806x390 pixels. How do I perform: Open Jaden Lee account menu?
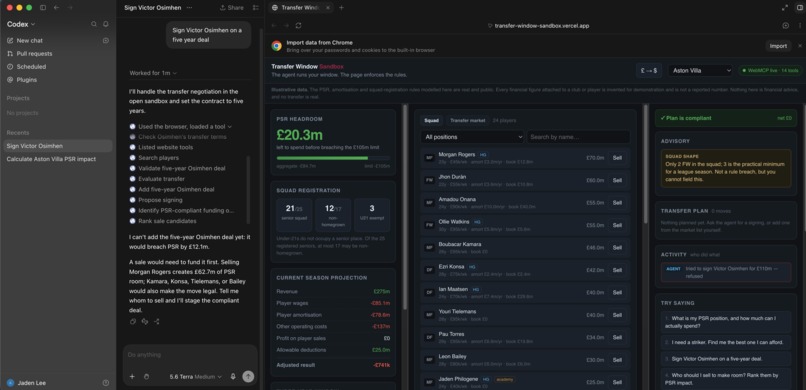[27, 383]
